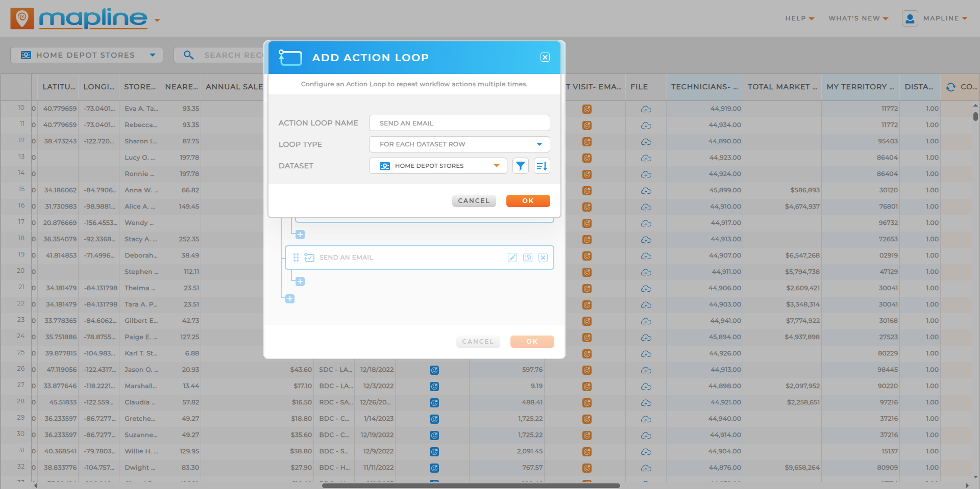Click the user profile avatar icon
Viewport: 980px width, 489px height.
tap(910, 18)
